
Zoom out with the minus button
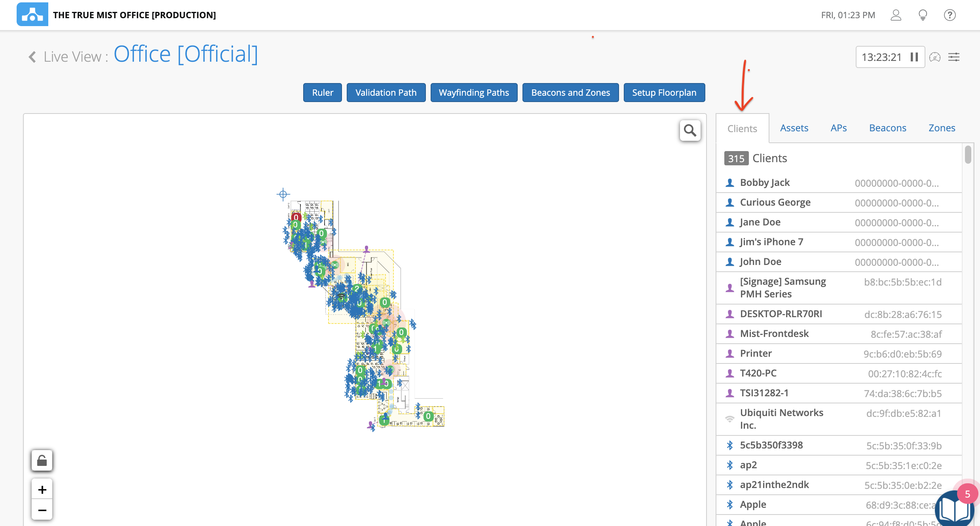click(42, 510)
